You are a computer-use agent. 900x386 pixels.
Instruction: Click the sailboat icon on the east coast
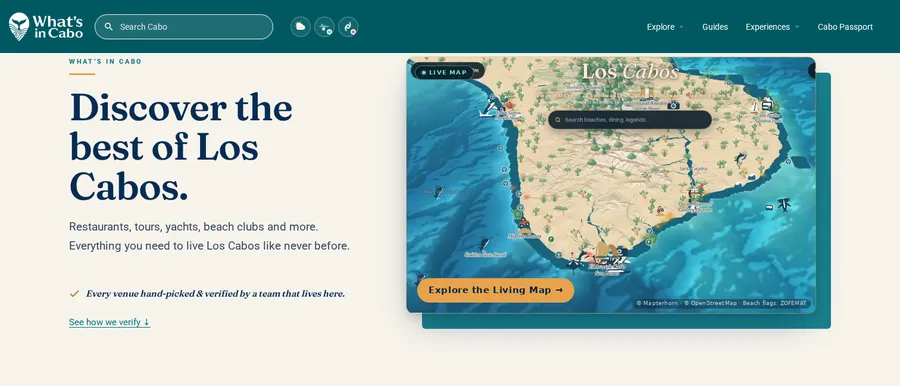(755, 107)
